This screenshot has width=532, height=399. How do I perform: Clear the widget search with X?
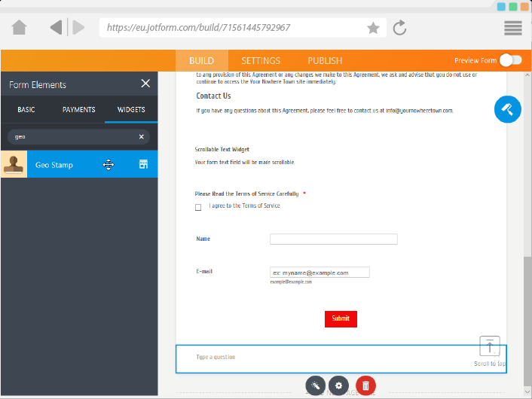click(141, 136)
